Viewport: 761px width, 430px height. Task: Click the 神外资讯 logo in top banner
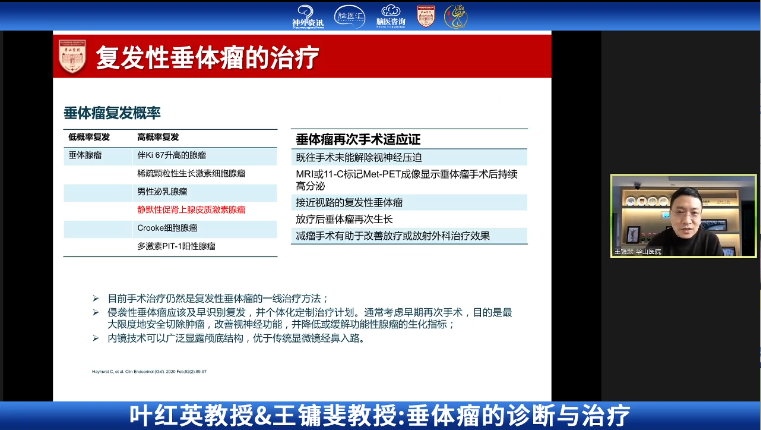pos(308,17)
